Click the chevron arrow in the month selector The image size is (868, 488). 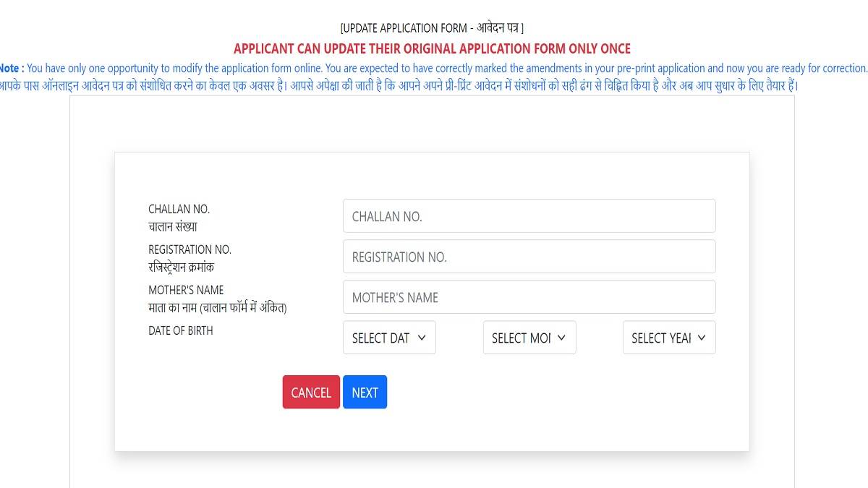(x=562, y=338)
